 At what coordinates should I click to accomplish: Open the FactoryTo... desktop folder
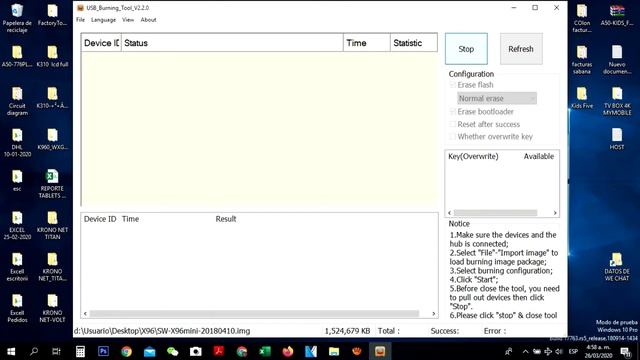pyautogui.click(x=52, y=15)
